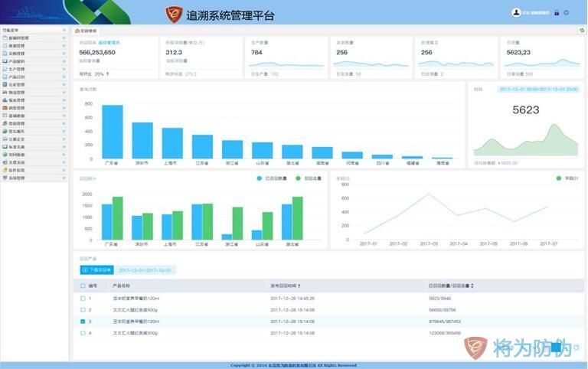The width and height of the screenshot is (588, 369).
Task: Uncheck the checkbox for row 3
Action: pos(83,322)
